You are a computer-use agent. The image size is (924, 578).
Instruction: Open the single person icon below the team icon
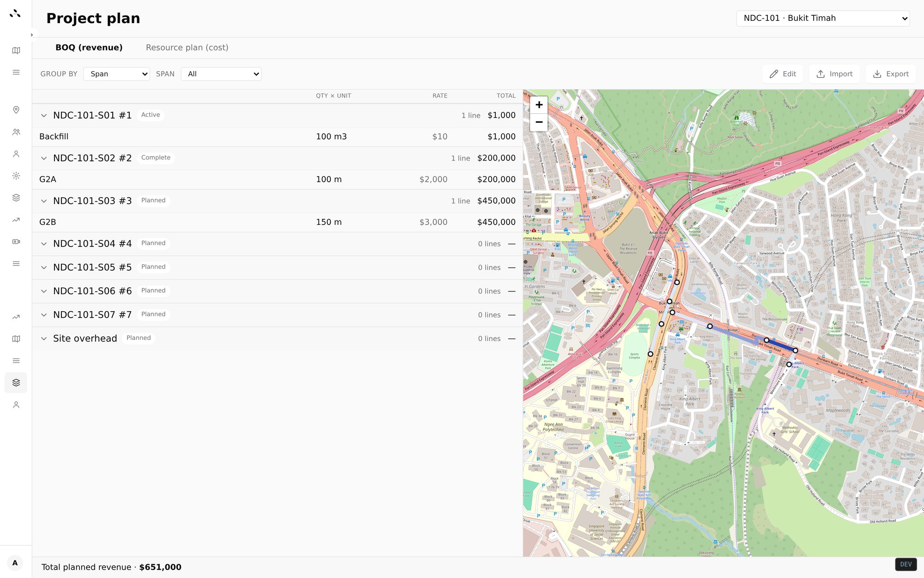tap(16, 154)
